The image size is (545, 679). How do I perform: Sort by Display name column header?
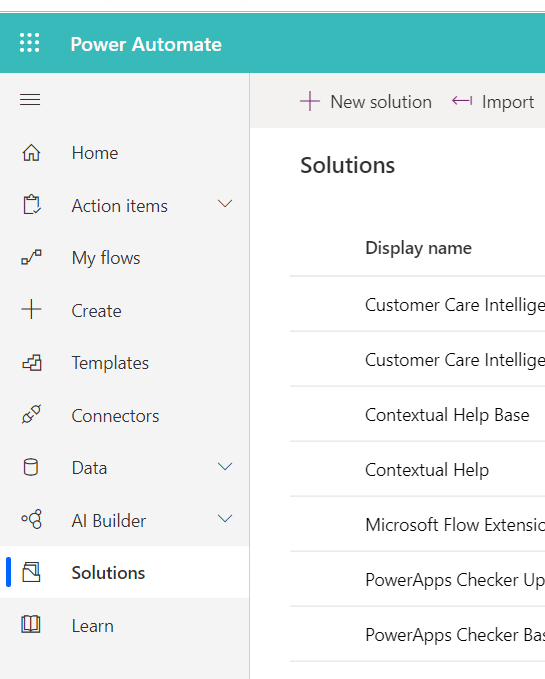click(x=418, y=248)
